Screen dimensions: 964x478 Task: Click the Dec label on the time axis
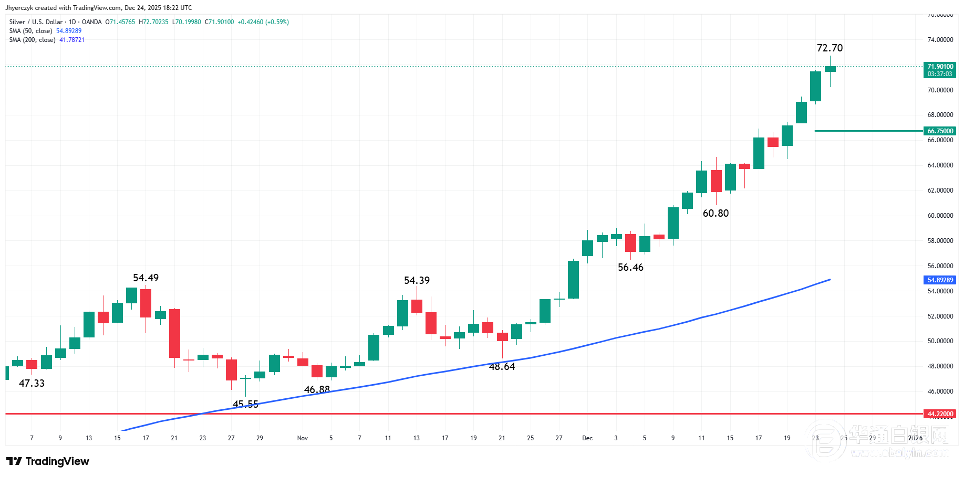pyautogui.click(x=587, y=438)
